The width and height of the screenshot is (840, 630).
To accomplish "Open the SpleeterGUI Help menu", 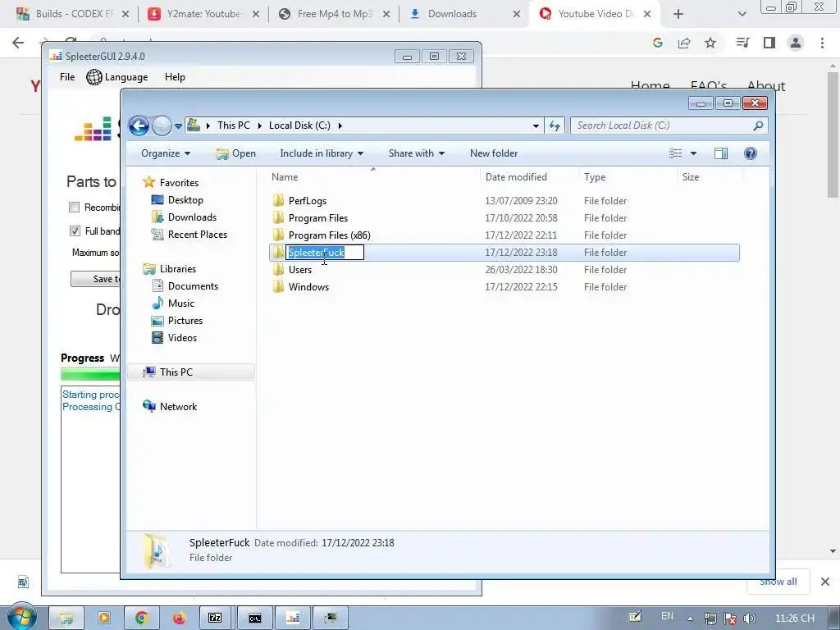I will tap(175, 77).
